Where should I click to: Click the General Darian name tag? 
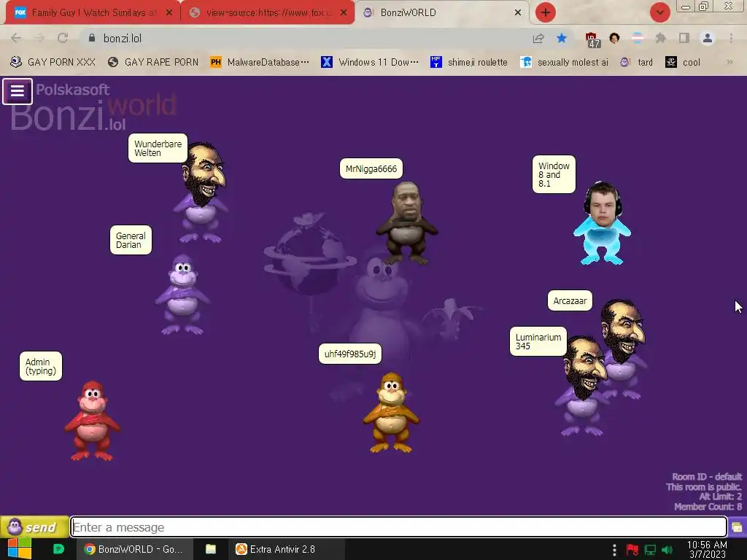tap(131, 240)
